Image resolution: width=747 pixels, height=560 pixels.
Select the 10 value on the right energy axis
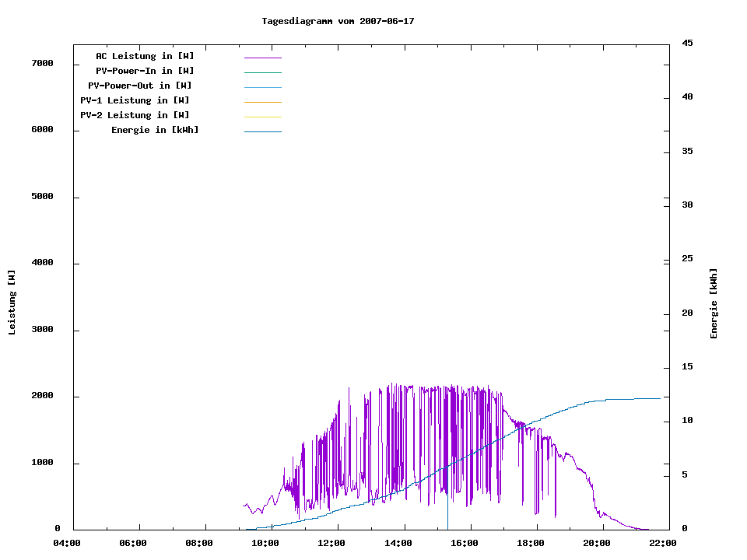point(687,421)
